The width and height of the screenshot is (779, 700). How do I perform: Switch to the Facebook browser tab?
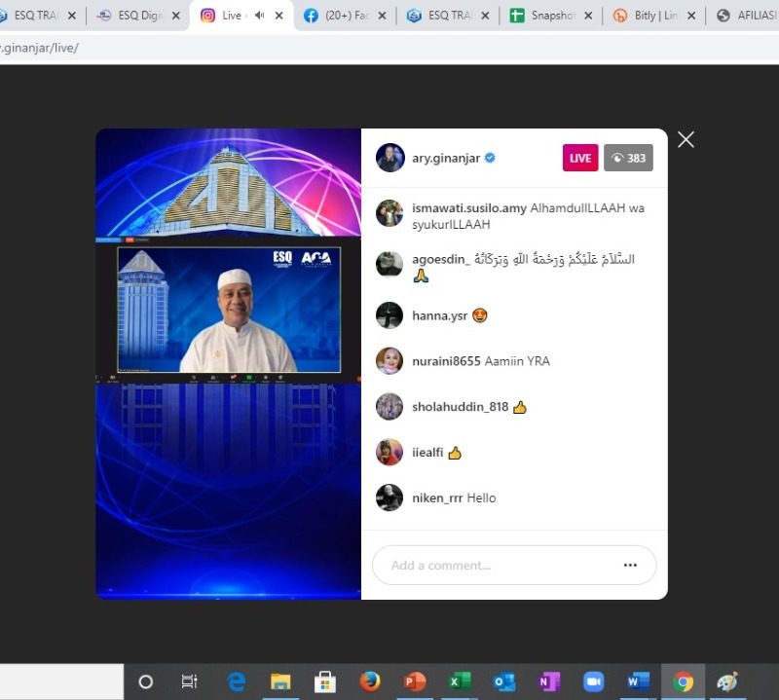pos(341,16)
